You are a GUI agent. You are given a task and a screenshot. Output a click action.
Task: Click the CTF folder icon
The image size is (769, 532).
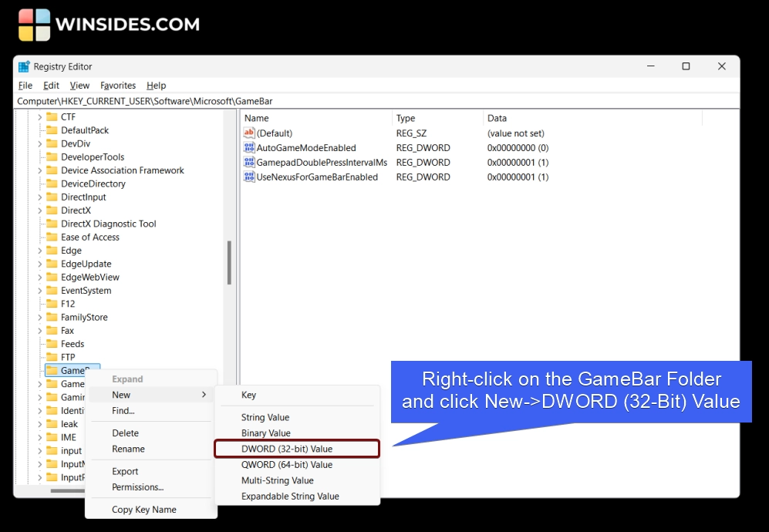click(52, 116)
